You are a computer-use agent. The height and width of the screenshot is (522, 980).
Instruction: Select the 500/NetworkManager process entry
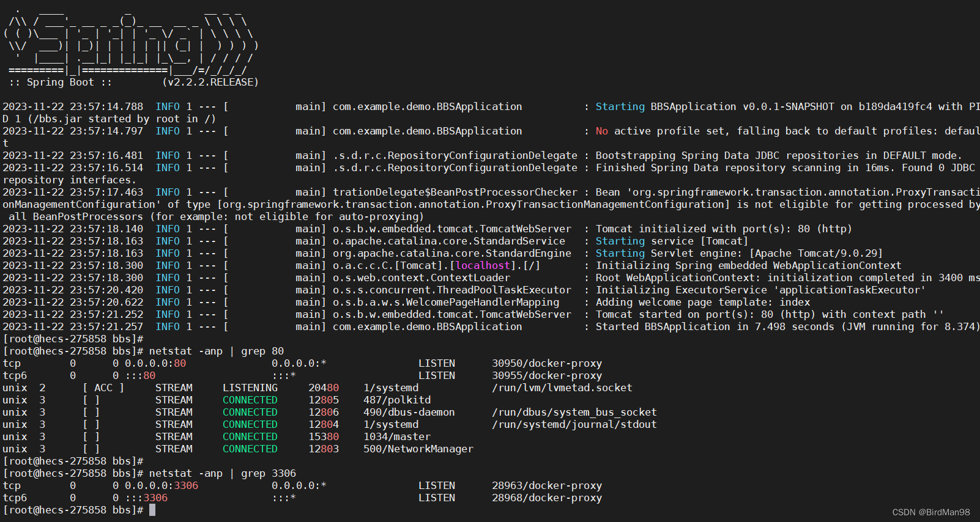(x=418, y=449)
